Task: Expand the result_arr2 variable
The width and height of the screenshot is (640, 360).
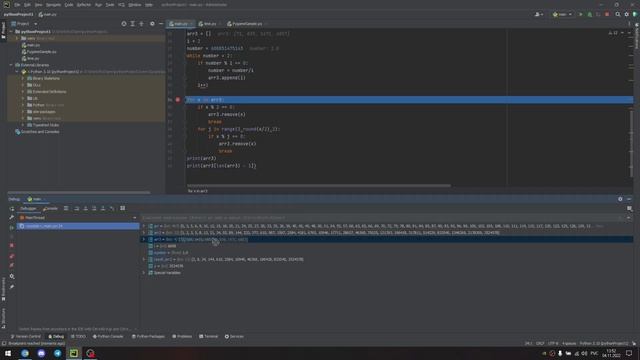Action: point(144,260)
